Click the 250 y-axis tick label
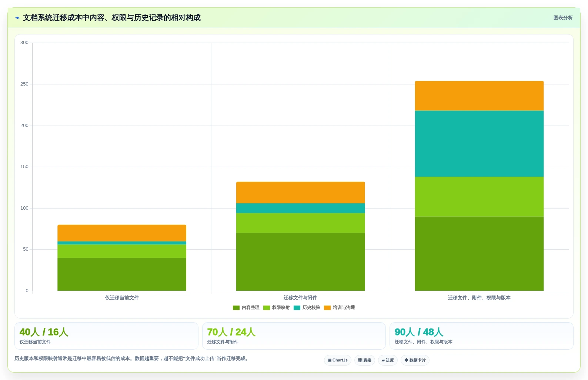 coord(24,84)
